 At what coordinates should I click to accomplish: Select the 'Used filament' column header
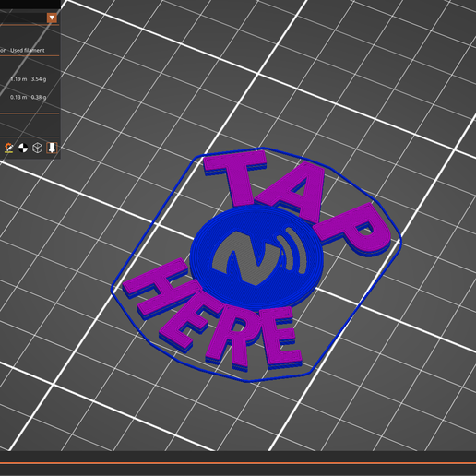coord(28,50)
